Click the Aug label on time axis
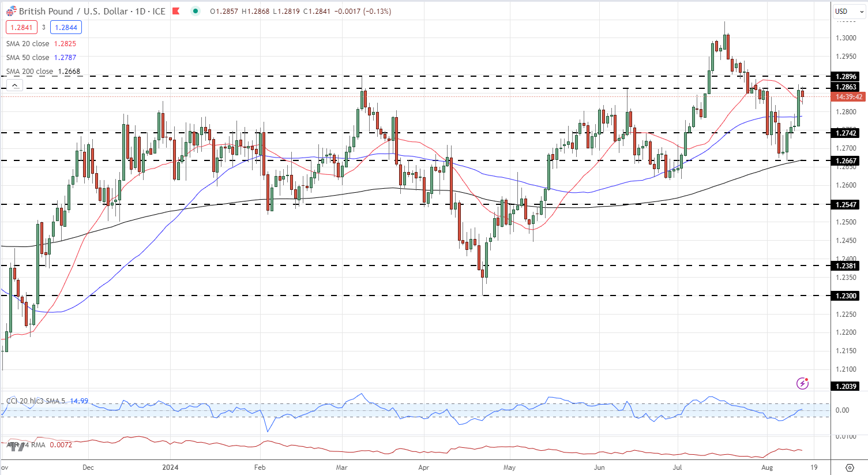 pos(767,467)
